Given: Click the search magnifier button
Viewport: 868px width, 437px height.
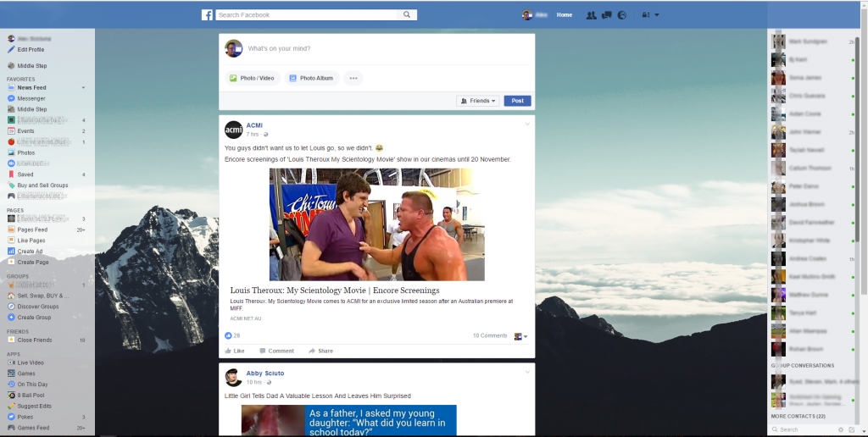Looking at the screenshot, I should (x=407, y=15).
